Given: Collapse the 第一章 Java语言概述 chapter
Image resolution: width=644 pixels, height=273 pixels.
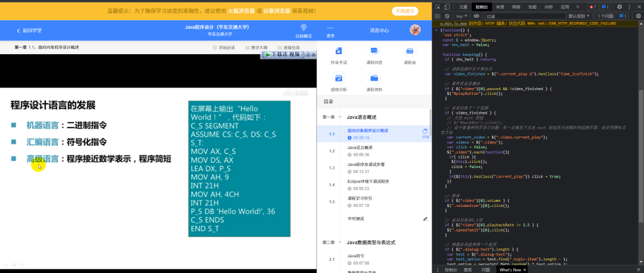Looking at the screenshot, I should pos(340,117).
